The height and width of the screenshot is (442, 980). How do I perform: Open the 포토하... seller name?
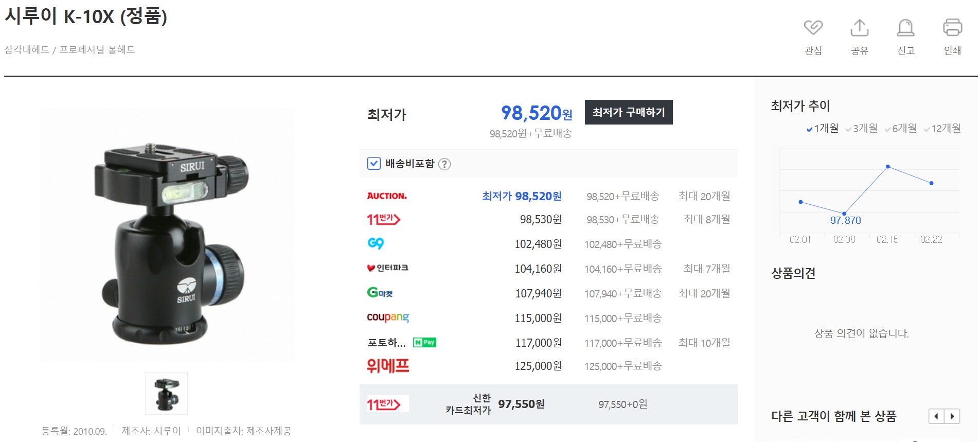(386, 343)
